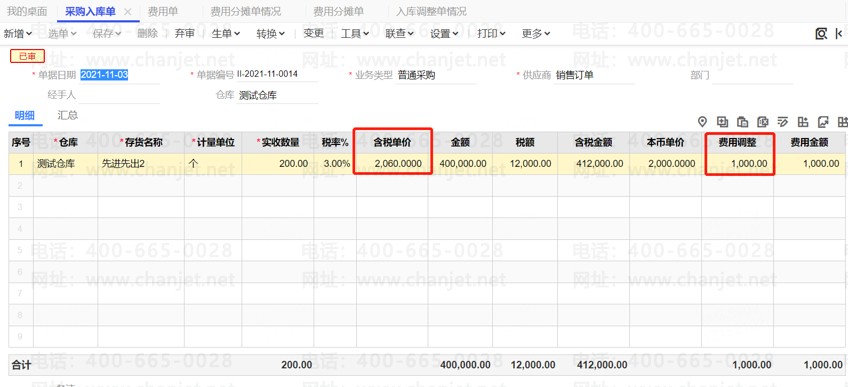Click row 1 cell 2,000.0000
The height and width of the screenshot is (387, 848).
(666, 164)
